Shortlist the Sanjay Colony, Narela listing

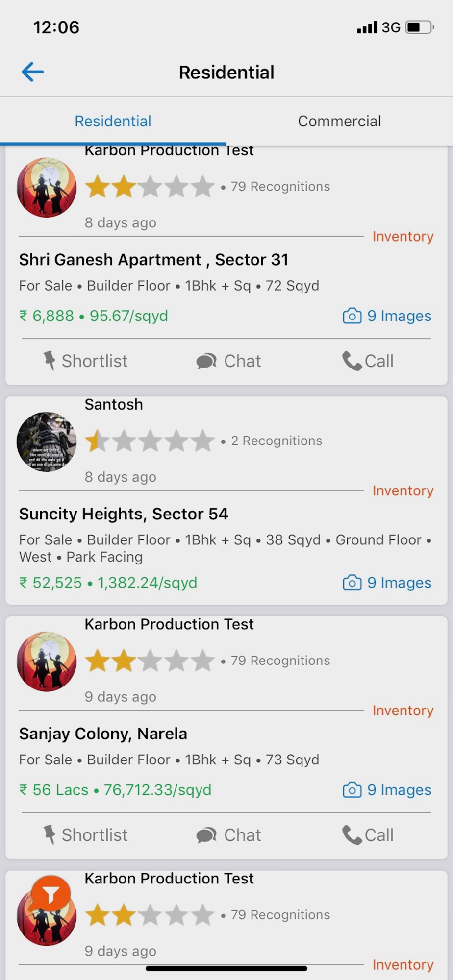click(x=85, y=835)
